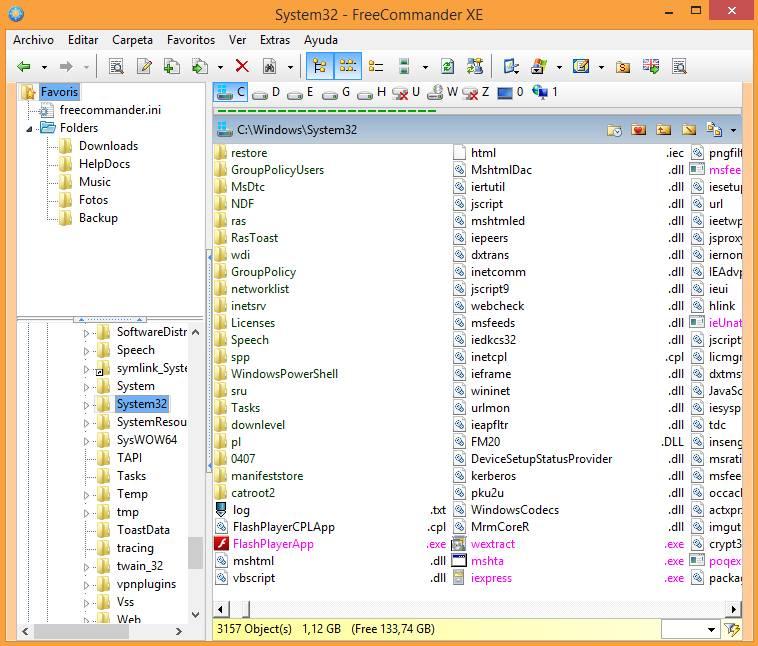Click the green drive space usage bar
Screen dimensions: 758x646
327,111
